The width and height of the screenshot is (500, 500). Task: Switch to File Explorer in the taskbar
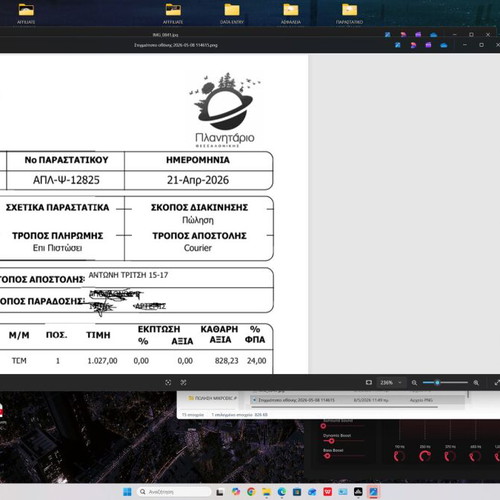coord(266,492)
